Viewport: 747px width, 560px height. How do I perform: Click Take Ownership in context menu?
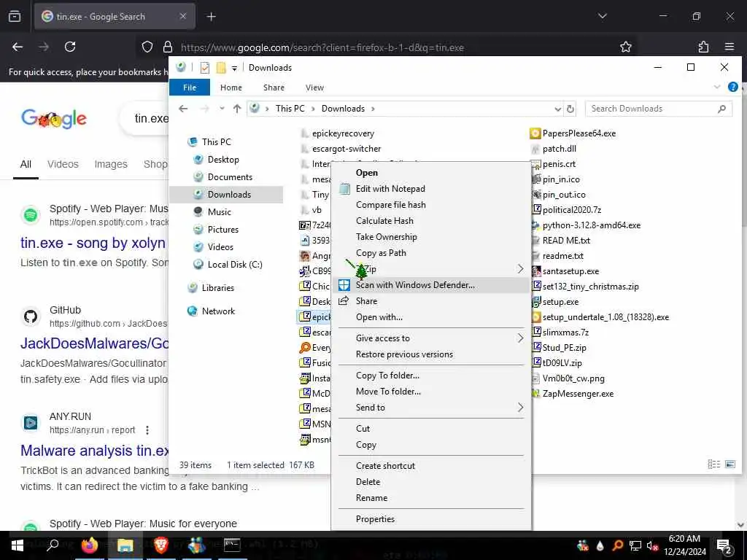coord(431,237)
